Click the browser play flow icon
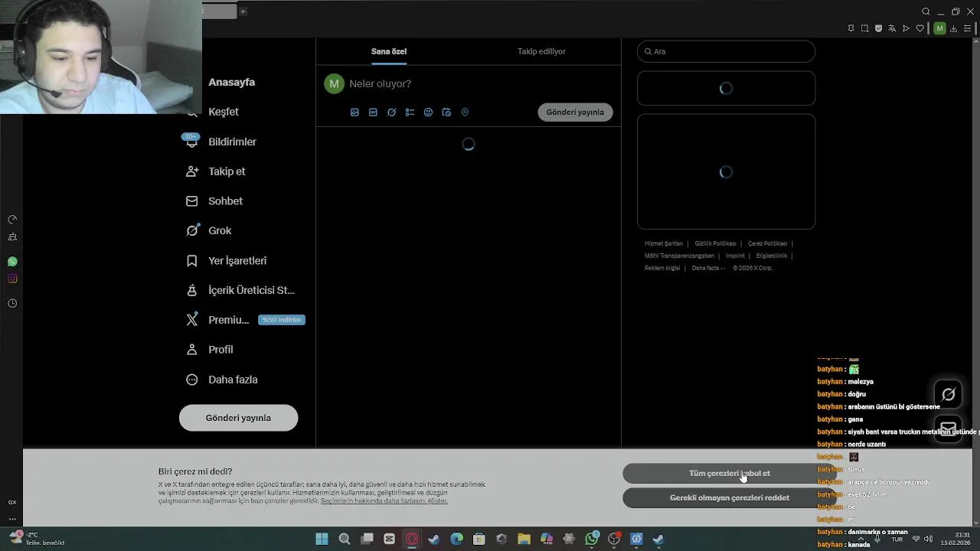980x551 pixels. tap(906, 28)
